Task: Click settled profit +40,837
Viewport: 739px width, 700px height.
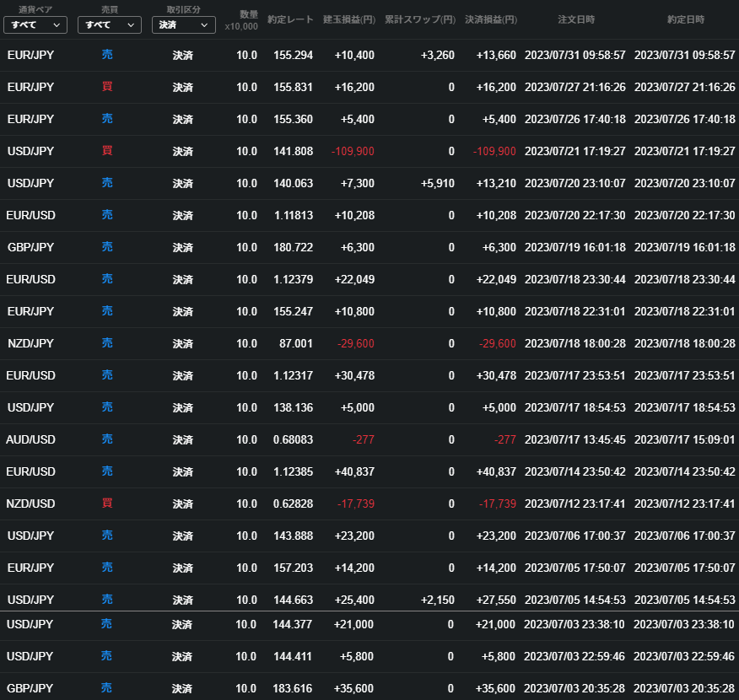Action: [x=496, y=471]
